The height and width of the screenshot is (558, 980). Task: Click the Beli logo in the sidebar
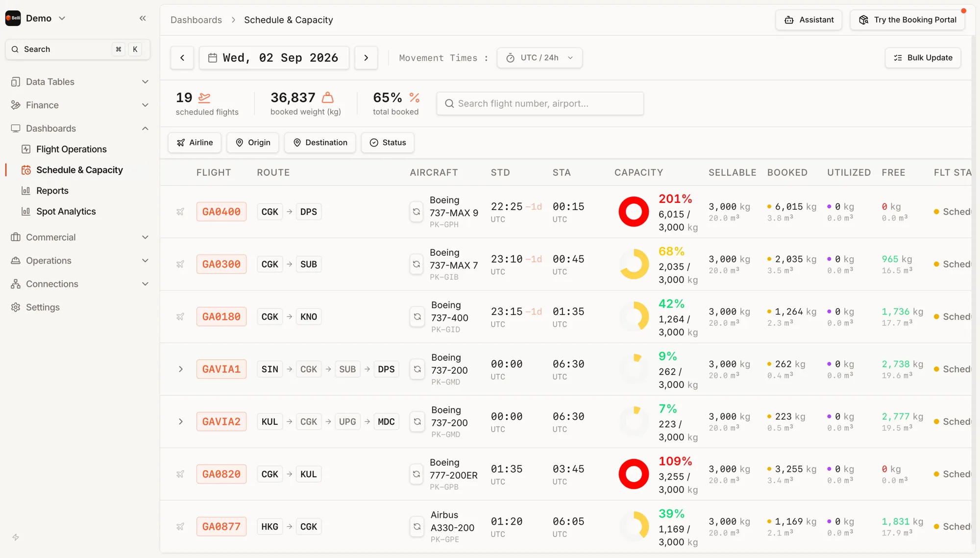tap(13, 18)
